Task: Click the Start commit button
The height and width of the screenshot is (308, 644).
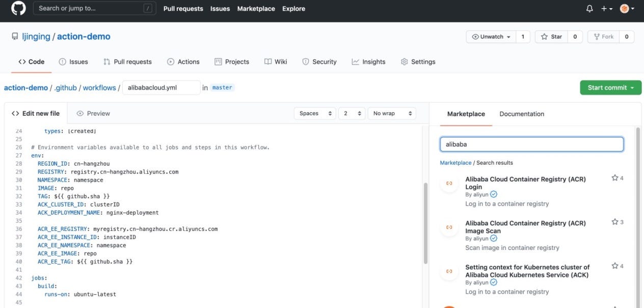Action: pyautogui.click(x=610, y=88)
